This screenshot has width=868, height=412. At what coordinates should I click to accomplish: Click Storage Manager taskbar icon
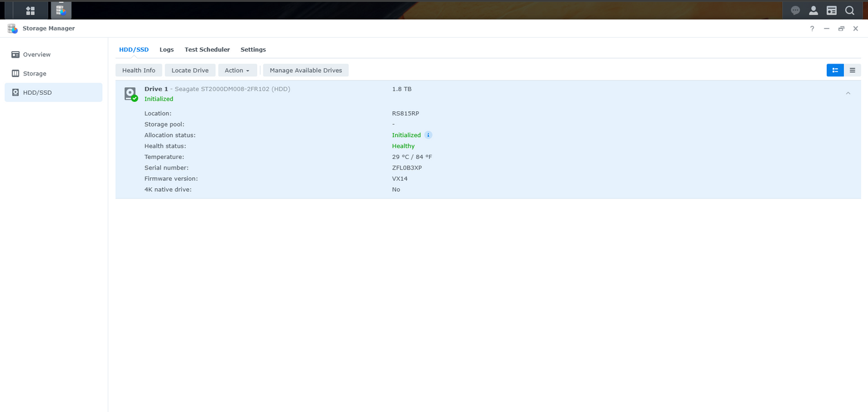pos(61,10)
